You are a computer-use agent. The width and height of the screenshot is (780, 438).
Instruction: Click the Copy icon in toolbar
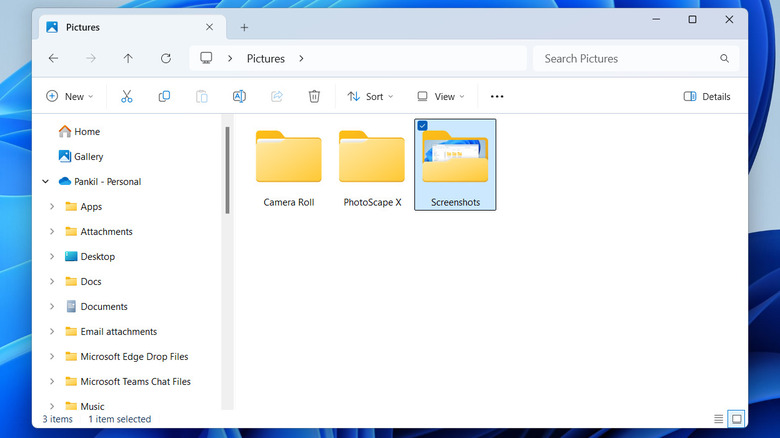coord(164,97)
